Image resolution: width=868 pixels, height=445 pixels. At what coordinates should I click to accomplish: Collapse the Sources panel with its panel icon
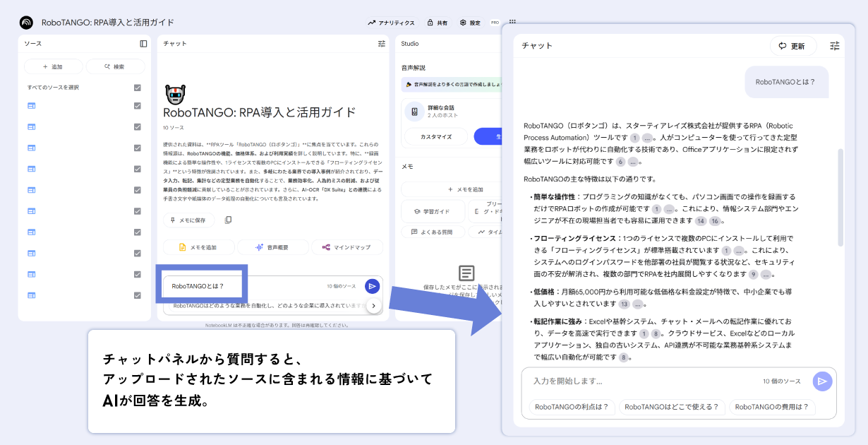click(x=143, y=44)
